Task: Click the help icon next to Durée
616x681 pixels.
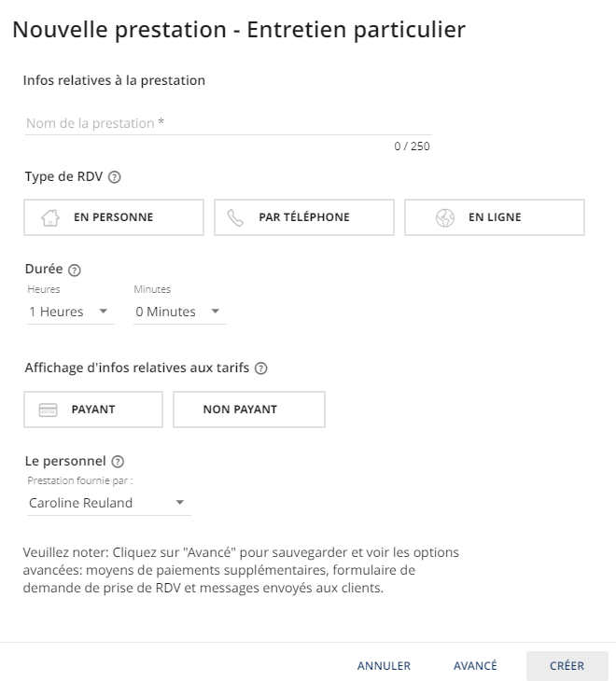Action: point(75,271)
